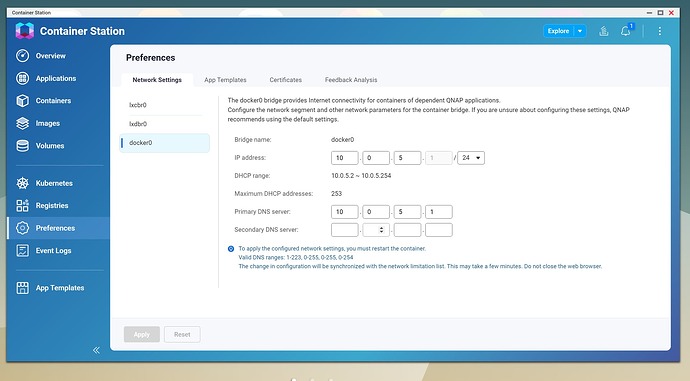Open the three-dot more options menu
This screenshot has height=381, width=690.
660,31
